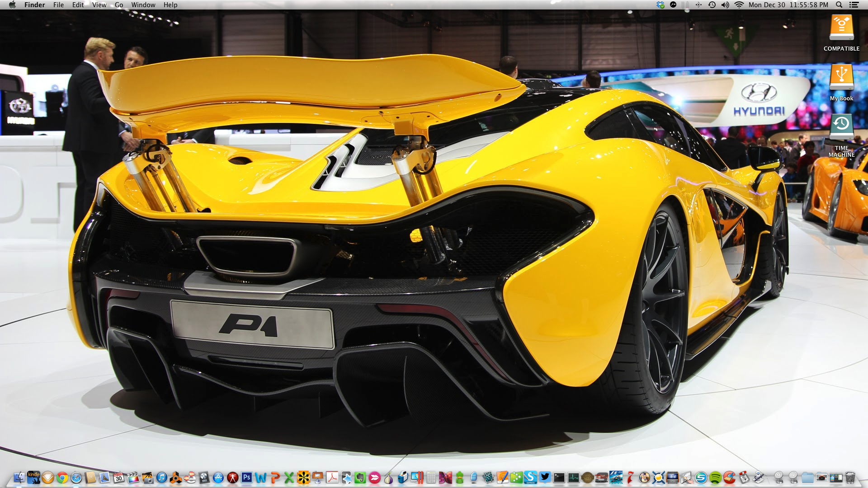This screenshot has height=488, width=868.
Task: Open Terminal from the dock
Action: [x=559, y=478]
